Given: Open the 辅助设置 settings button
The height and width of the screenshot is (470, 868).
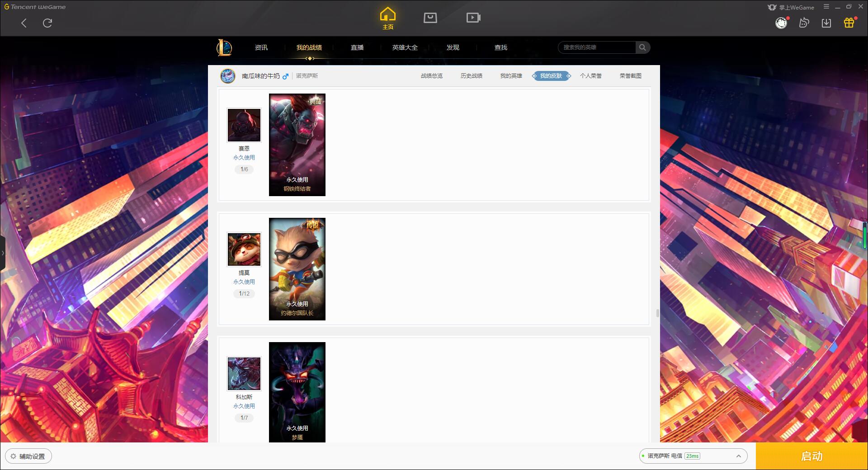Looking at the screenshot, I should (x=28, y=456).
